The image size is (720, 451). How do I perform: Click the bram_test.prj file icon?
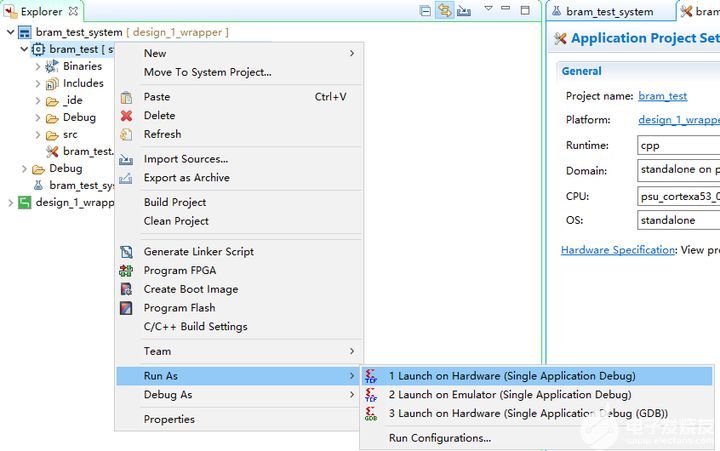[52, 152]
